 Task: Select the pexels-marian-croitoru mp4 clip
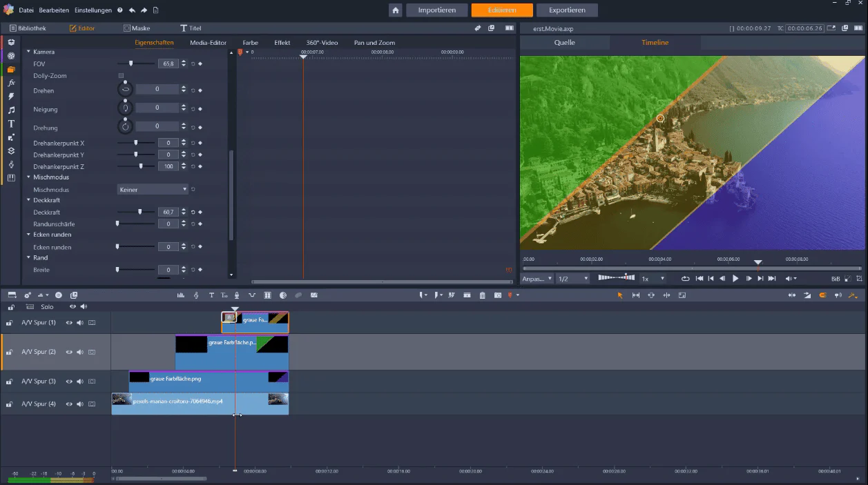point(200,404)
